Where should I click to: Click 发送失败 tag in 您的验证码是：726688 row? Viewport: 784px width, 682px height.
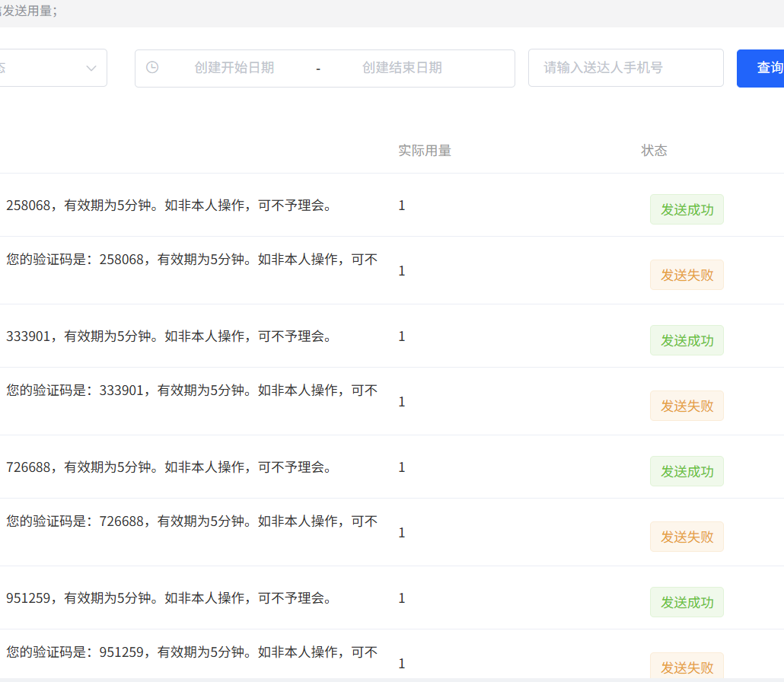(x=687, y=537)
